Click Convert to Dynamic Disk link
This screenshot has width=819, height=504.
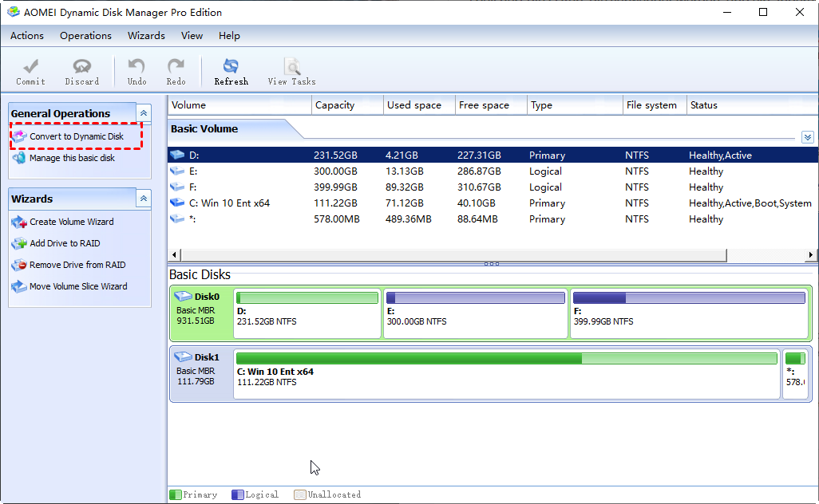(x=77, y=136)
